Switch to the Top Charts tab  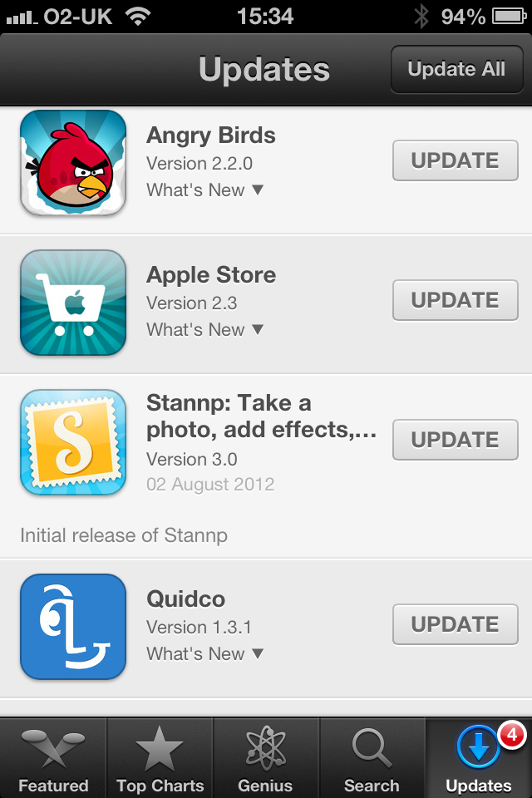tap(160, 758)
